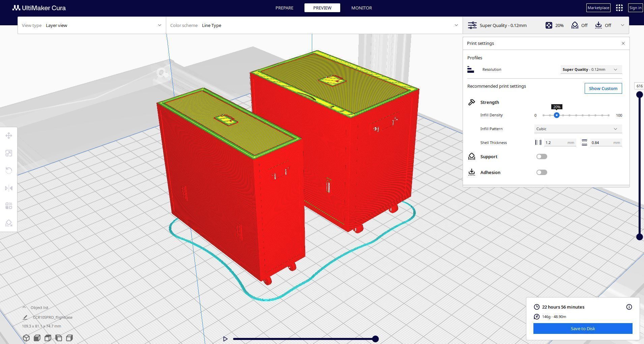Switch to the PREVIEW stage
This screenshot has height=344, width=644.
tap(322, 8)
